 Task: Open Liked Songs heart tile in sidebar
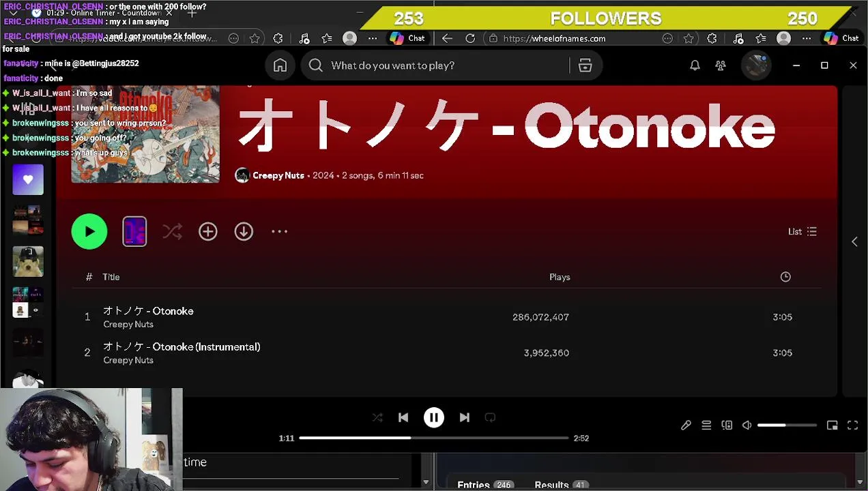28,180
